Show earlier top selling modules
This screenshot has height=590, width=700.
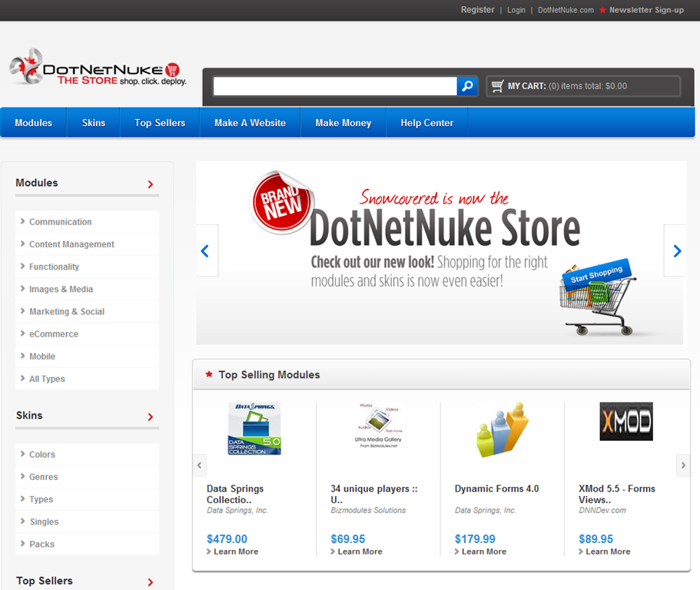coord(200,466)
